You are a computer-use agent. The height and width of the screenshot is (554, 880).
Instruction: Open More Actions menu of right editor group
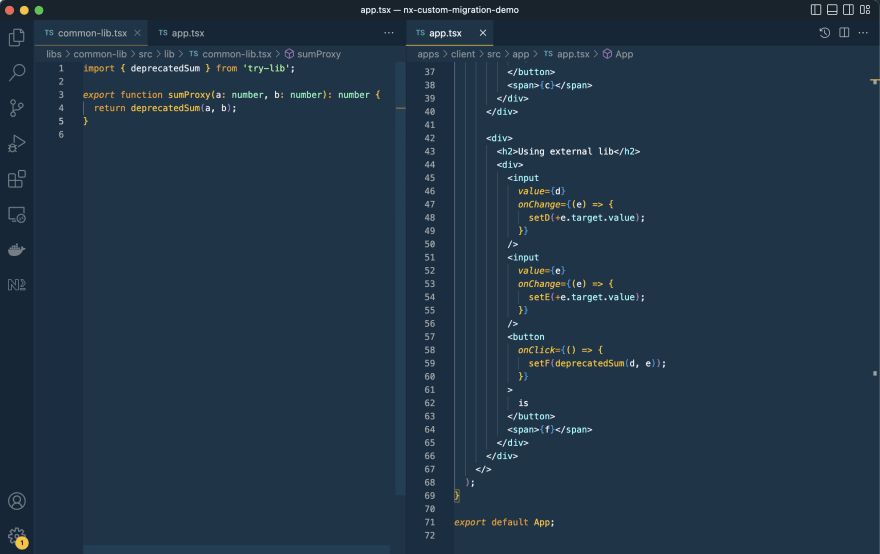864,33
